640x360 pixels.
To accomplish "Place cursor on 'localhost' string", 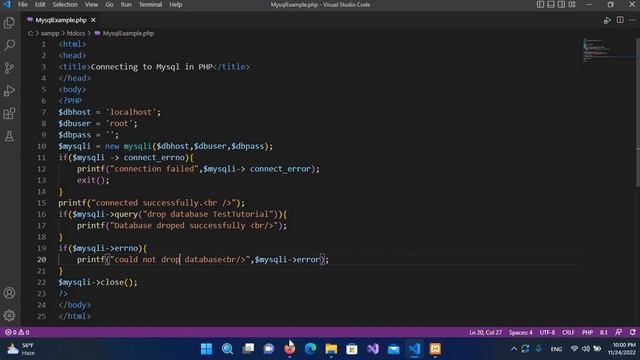I will click(x=131, y=112).
